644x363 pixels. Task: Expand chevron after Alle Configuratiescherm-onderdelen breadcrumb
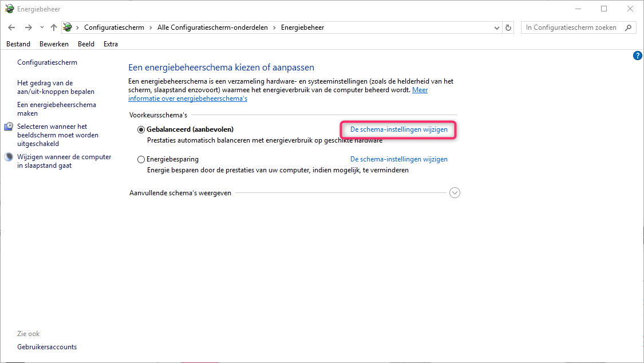274,27
